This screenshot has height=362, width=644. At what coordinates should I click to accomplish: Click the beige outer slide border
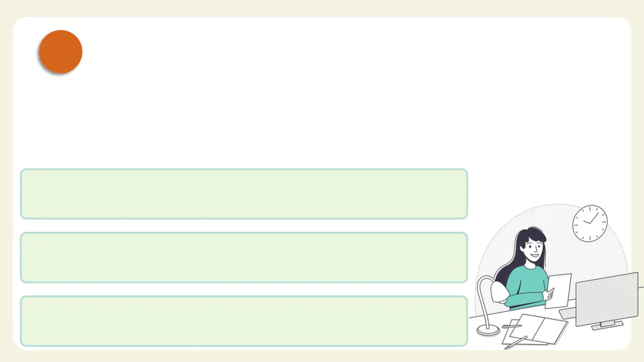pyautogui.click(x=322, y=7)
